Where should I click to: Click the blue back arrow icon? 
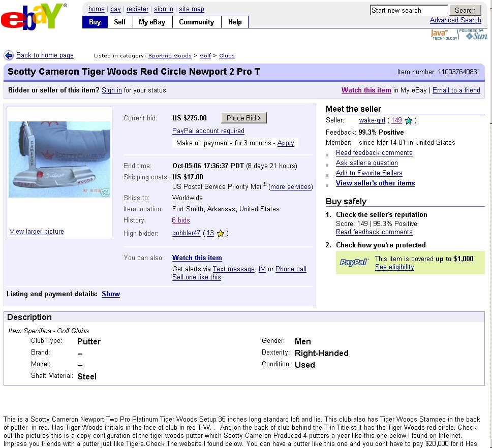9,55
